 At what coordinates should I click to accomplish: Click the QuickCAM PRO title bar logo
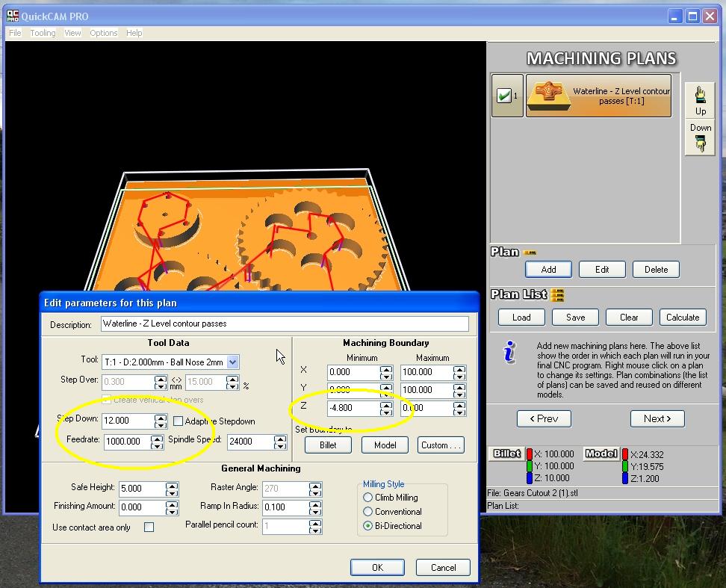coord(13,16)
